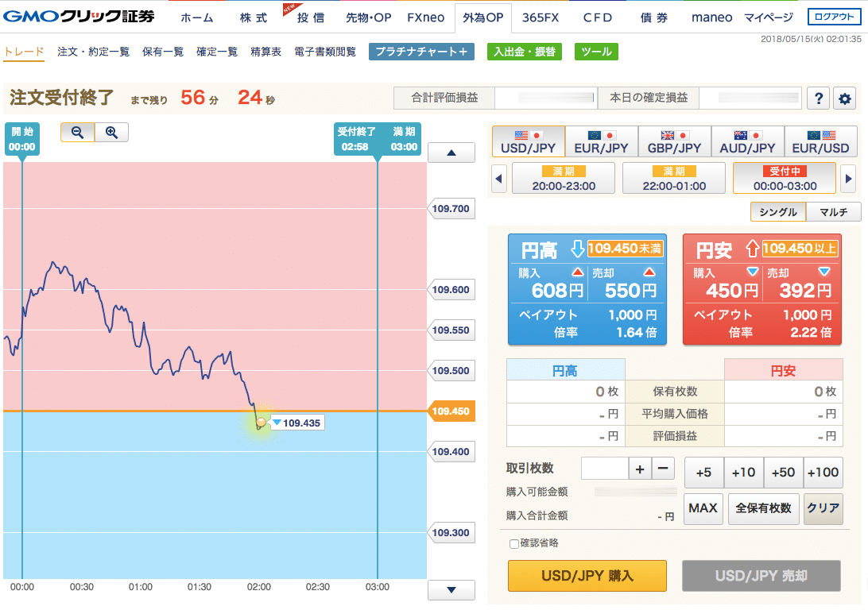868x610 pixels.
Task: Enable the 確認省略 checkbox
Action: click(514, 544)
